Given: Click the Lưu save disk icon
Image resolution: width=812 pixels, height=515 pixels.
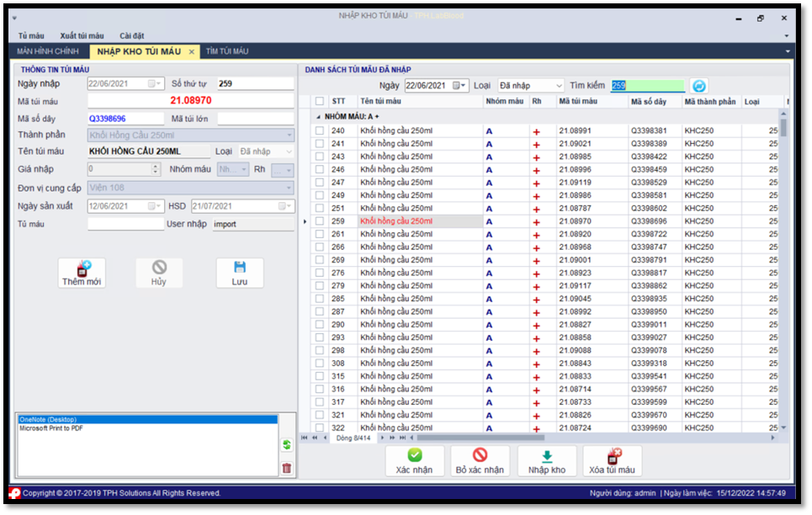Looking at the screenshot, I should coord(240,268).
